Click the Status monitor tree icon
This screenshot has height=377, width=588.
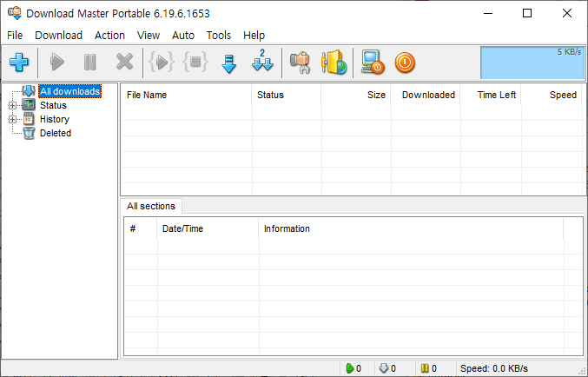coord(29,104)
